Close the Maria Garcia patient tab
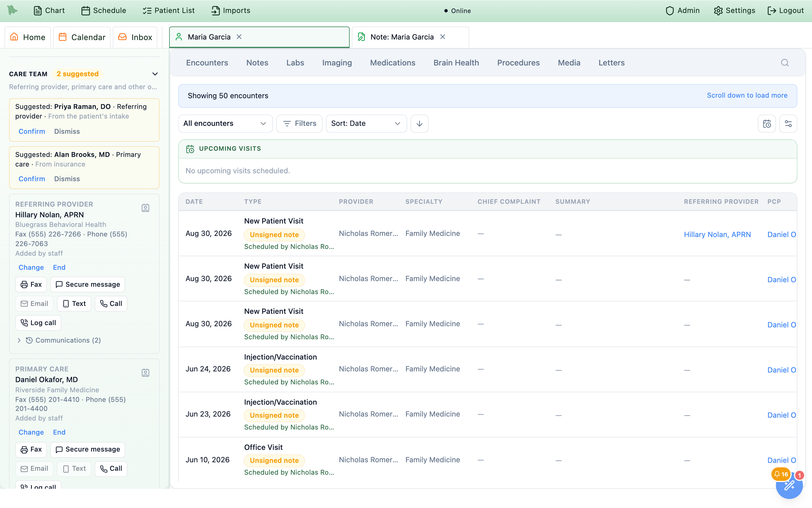 [x=239, y=37]
